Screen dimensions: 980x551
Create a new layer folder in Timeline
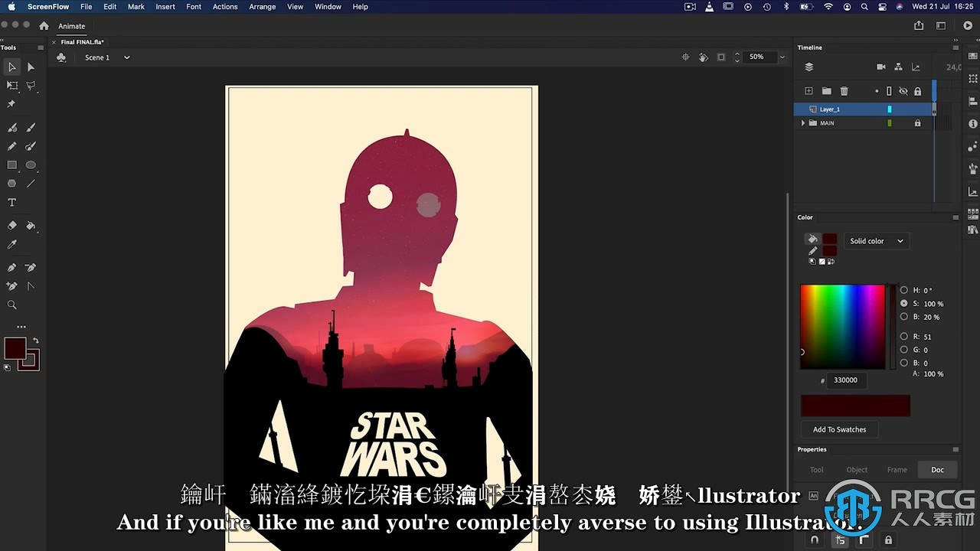coord(826,91)
